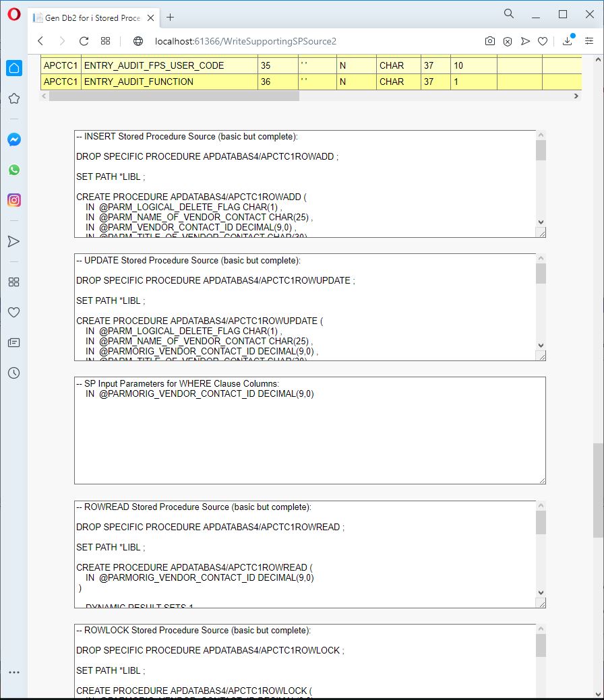
Task: Click down arrow in INSERT source textarea scrollbar
Action: click(541, 222)
